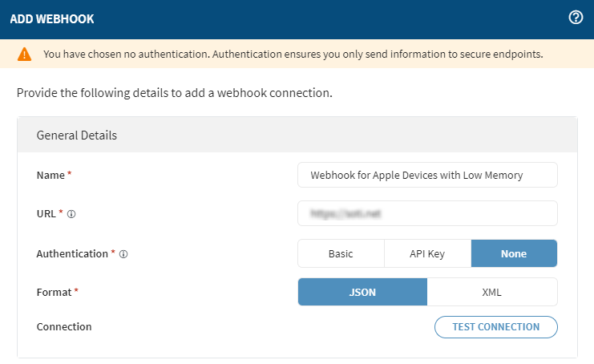Click the orange warning triangle icon

(25, 55)
